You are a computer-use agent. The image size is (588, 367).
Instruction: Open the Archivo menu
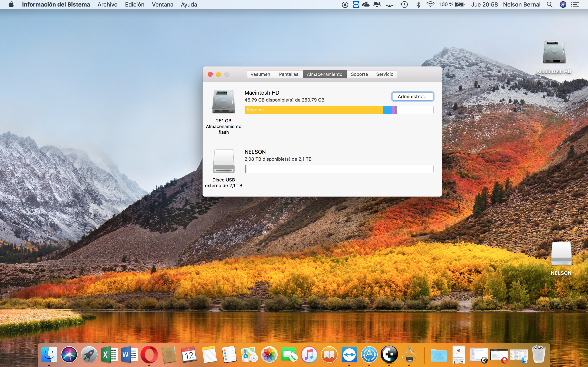coord(107,5)
